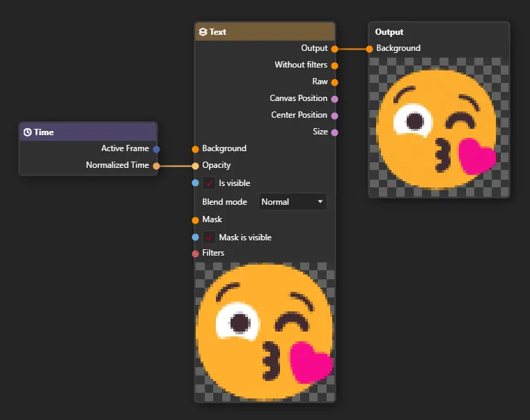Click the 'Normalized Time' label
The image size is (530, 420).
(117, 164)
